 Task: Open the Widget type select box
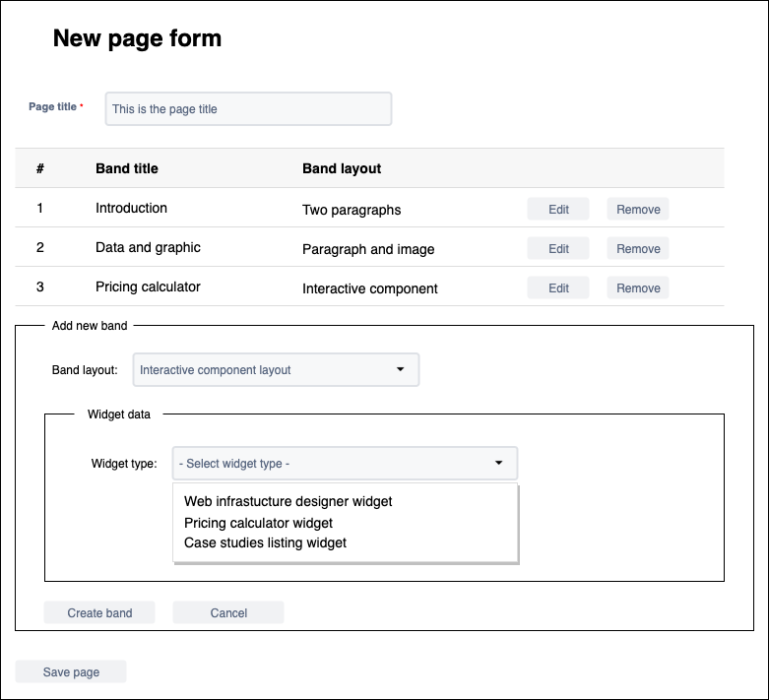(345, 463)
